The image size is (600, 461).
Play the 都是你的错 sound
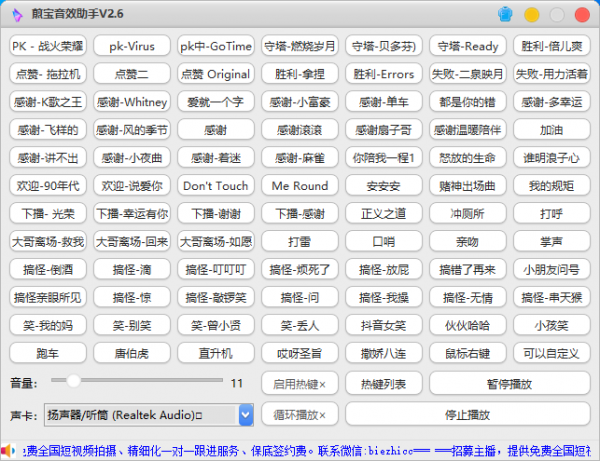click(x=468, y=102)
